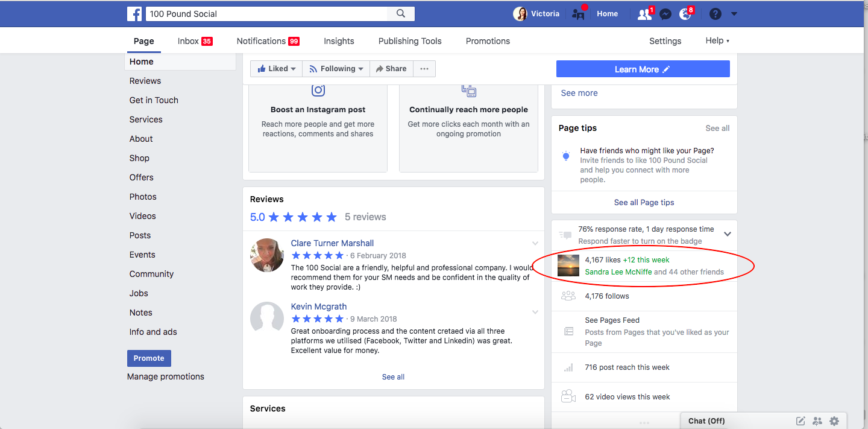The image size is (868, 429).
Task: Open the Quick Help question mark icon
Action: point(715,14)
